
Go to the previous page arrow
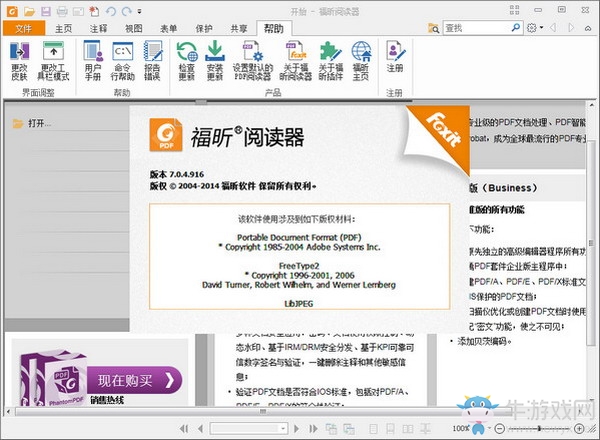(x=201, y=429)
